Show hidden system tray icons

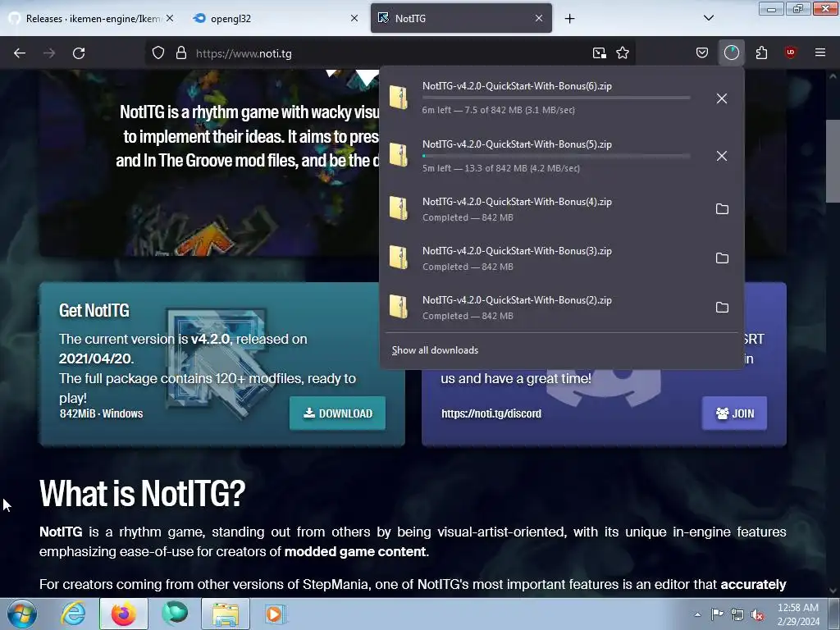point(697,614)
